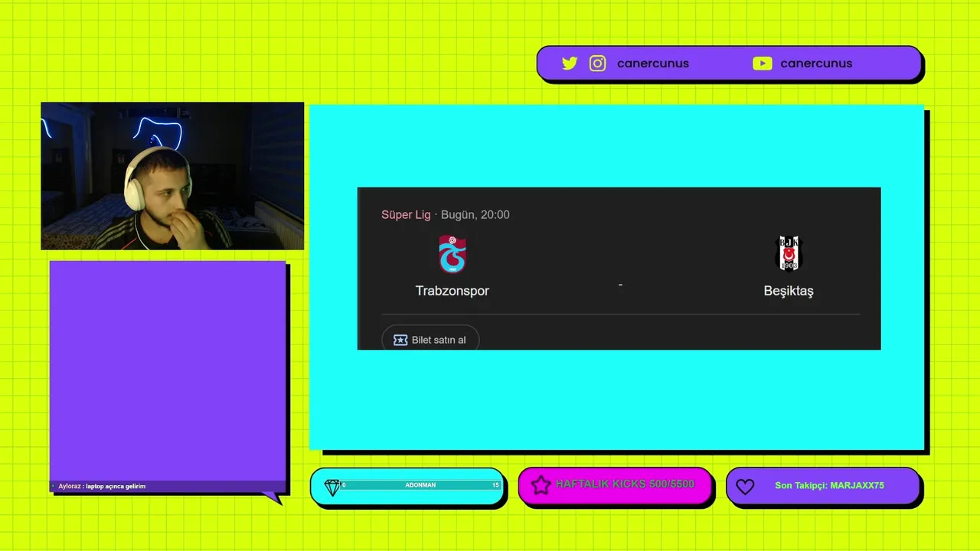
Task: Open the Süper Lig link
Action: click(406, 215)
